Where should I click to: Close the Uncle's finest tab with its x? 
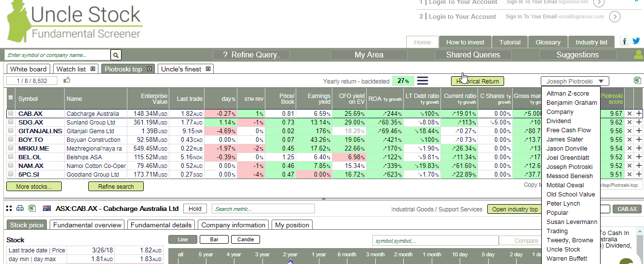click(x=208, y=69)
